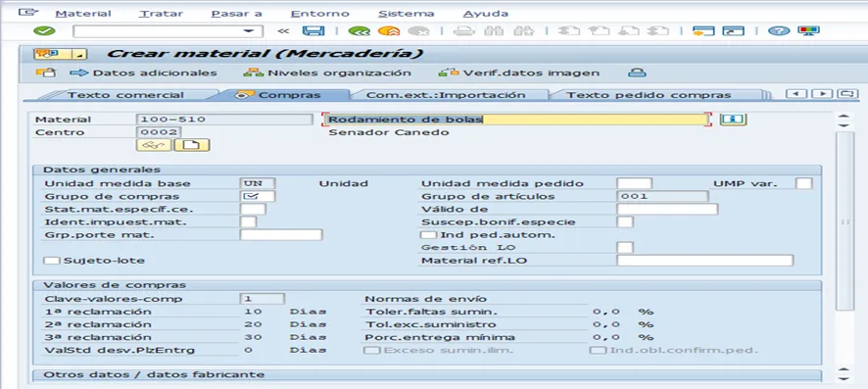The width and height of the screenshot is (868, 389).
Task: Click the first icon left of Datos adicionales
Action: pyautogui.click(x=46, y=73)
